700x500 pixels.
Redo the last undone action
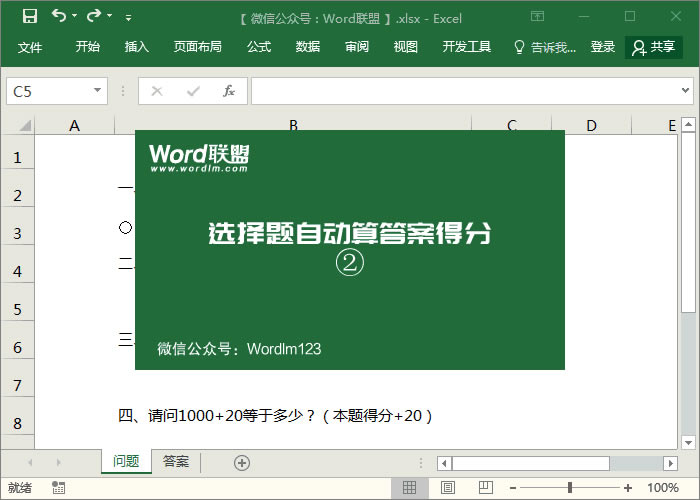[x=93, y=16]
